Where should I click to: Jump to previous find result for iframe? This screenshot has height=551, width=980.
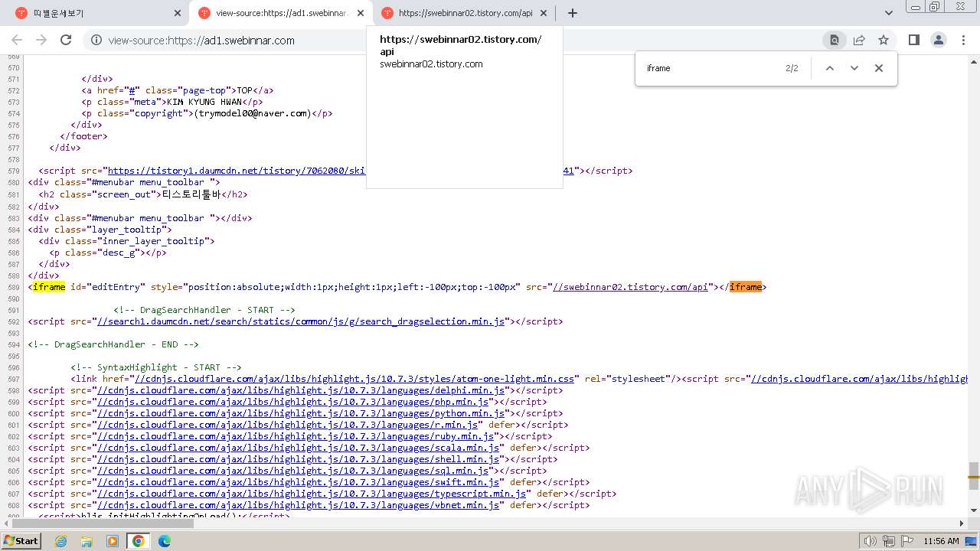tap(829, 68)
